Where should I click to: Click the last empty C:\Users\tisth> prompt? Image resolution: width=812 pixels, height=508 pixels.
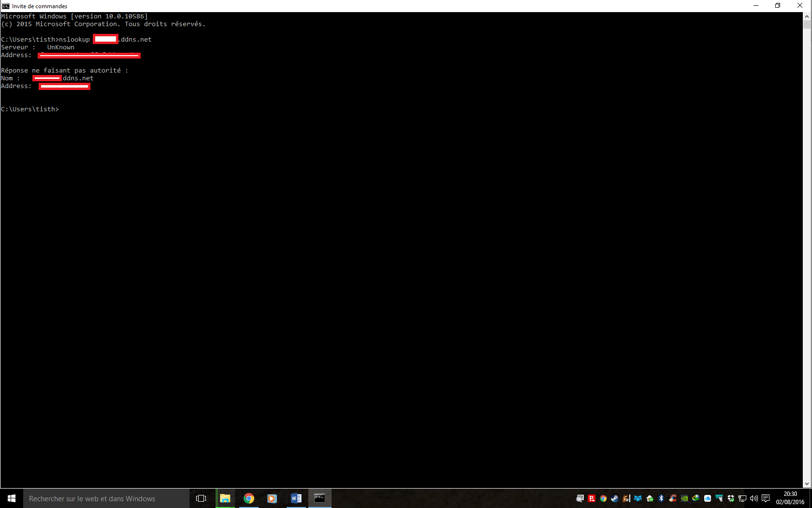click(30, 109)
